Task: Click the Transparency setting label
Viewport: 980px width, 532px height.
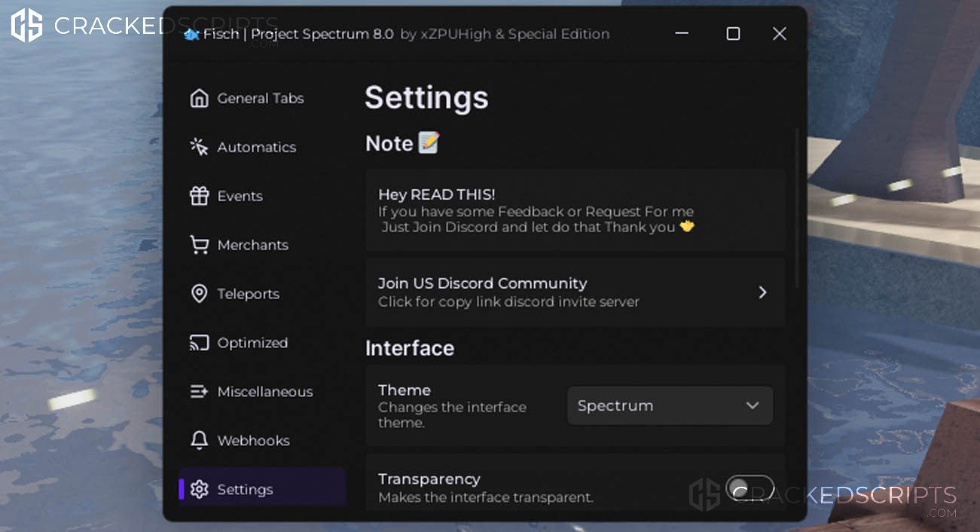Action: (429, 479)
